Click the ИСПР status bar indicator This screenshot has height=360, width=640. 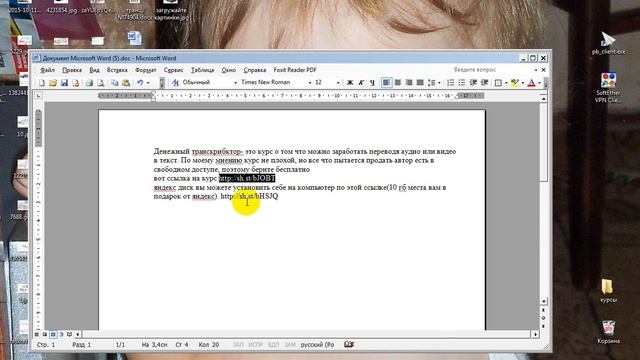pos(256,345)
